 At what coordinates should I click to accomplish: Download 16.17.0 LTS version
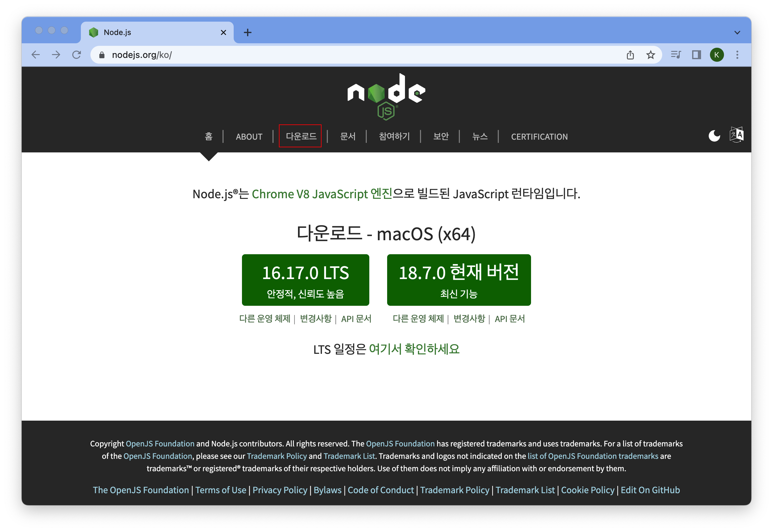305,280
